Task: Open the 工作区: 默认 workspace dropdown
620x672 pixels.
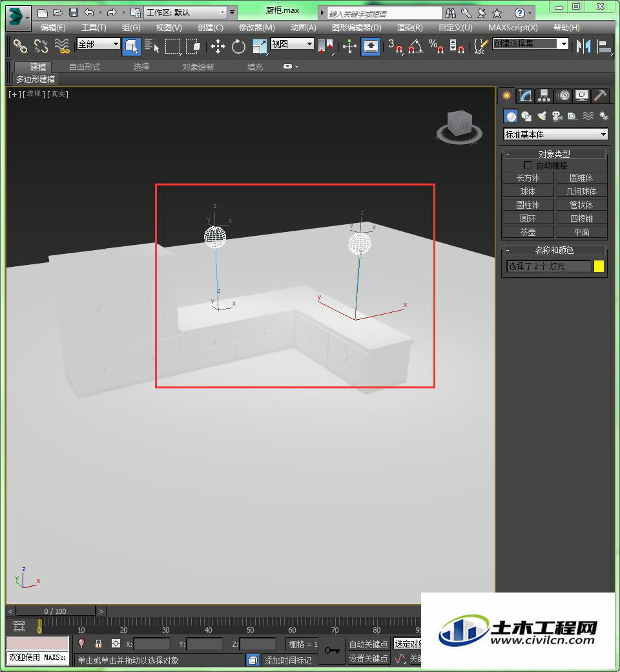Action: click(185, 12)
